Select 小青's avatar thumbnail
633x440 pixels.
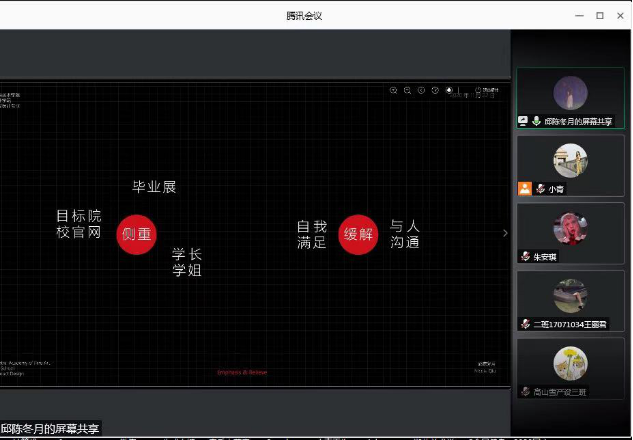pyautogui.click(x=570, y=160)
